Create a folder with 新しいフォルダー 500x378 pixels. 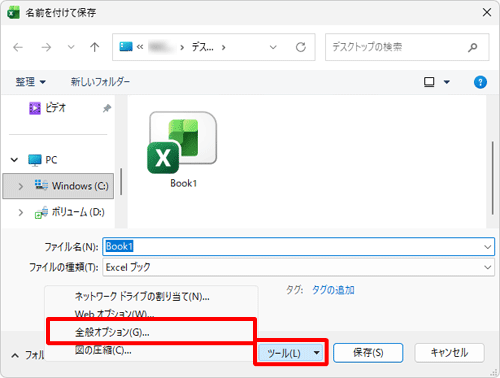coord(100,82)
